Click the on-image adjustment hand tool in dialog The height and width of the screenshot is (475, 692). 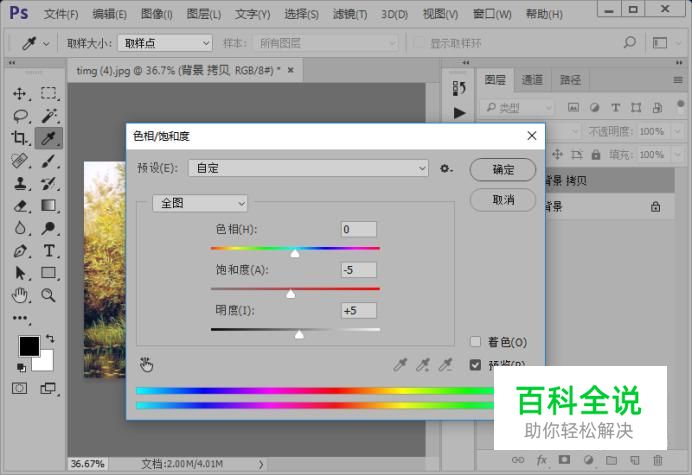coord(146,365)
